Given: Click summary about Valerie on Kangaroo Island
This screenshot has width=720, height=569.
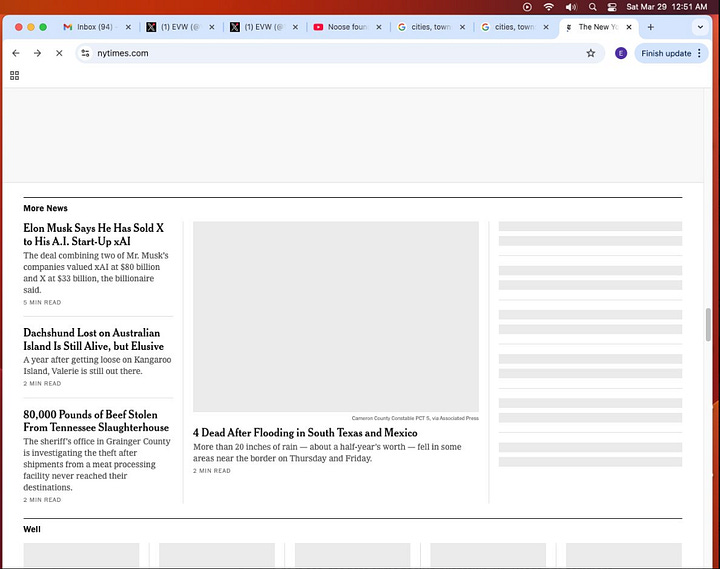Looking at the screenshot, I should 97,365.
